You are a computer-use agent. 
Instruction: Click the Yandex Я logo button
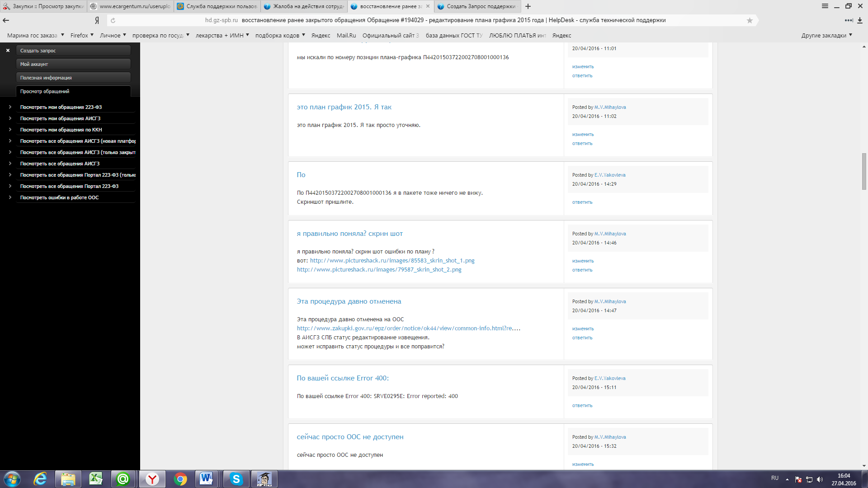97,20
